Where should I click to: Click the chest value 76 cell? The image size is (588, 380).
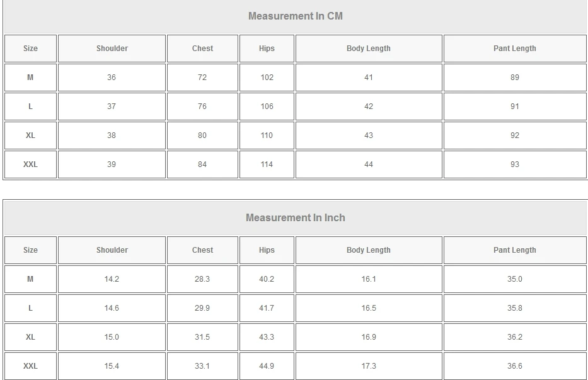[x=202, y=106]
